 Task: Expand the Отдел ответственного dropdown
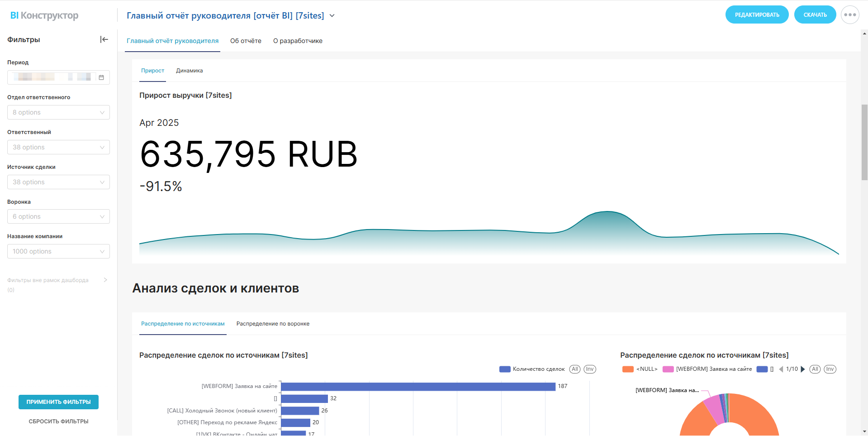[x=58, y=112]
